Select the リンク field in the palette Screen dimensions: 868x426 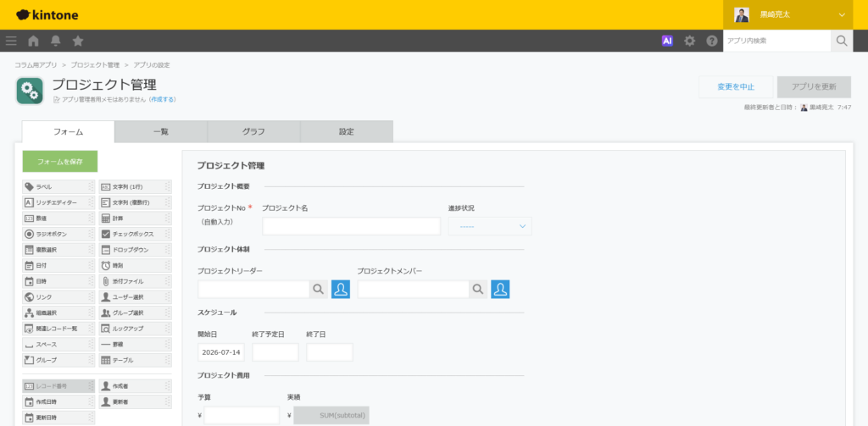[x=58, y=297]
